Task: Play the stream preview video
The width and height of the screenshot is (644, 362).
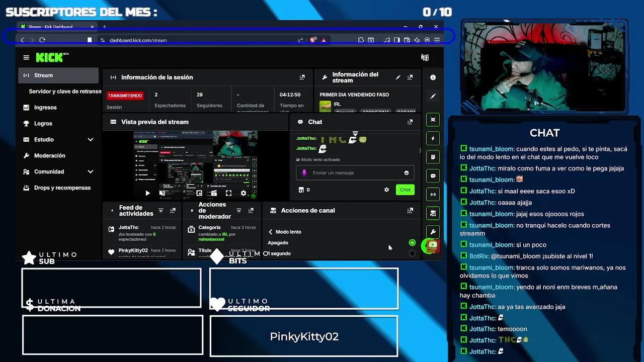Action: click(147, 193)
